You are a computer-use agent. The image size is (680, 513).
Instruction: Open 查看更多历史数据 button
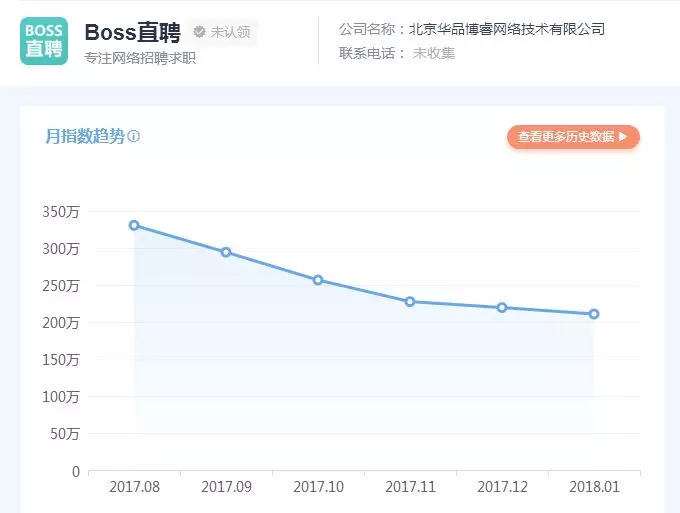click(573, 137)
